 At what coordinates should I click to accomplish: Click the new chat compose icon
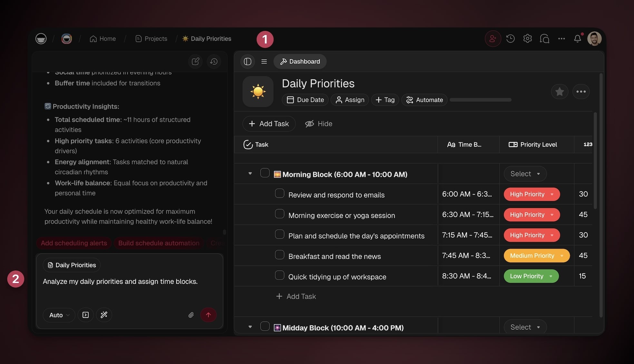point(195,62)
